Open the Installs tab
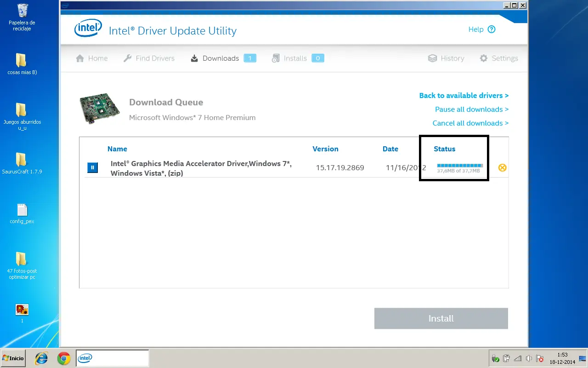This screenshot has width=588, height=368. (298, 58)
